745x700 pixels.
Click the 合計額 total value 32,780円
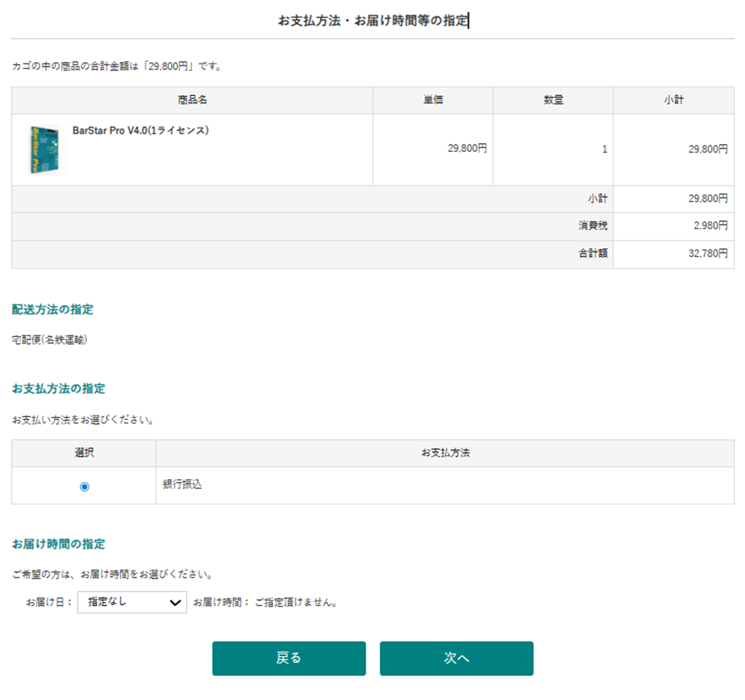(707, 253)
